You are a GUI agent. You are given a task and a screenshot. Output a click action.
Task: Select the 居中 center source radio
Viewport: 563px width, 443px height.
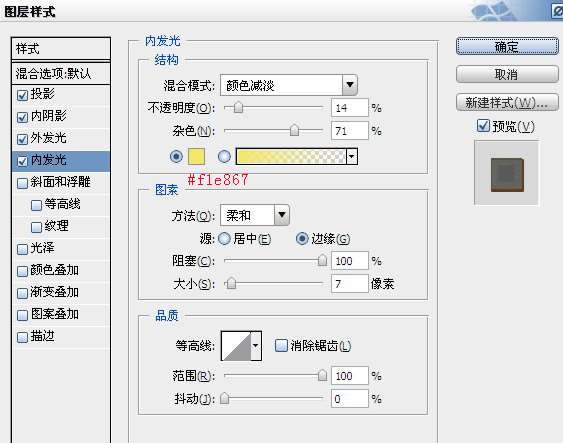225,239
